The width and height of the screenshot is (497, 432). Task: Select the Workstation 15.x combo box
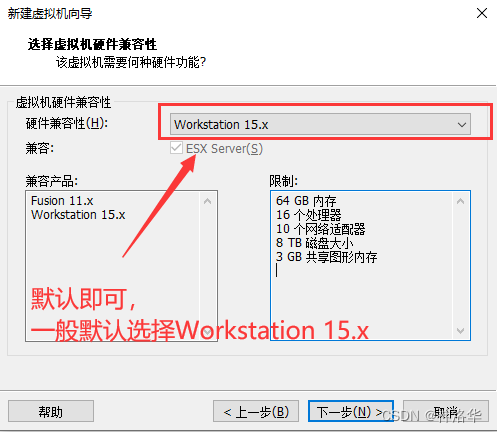coord(320,124)
